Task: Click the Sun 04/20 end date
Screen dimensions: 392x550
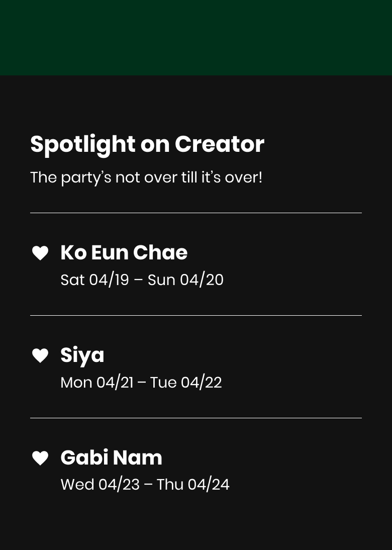Action: pyautogui.click(x=185, y=280)
